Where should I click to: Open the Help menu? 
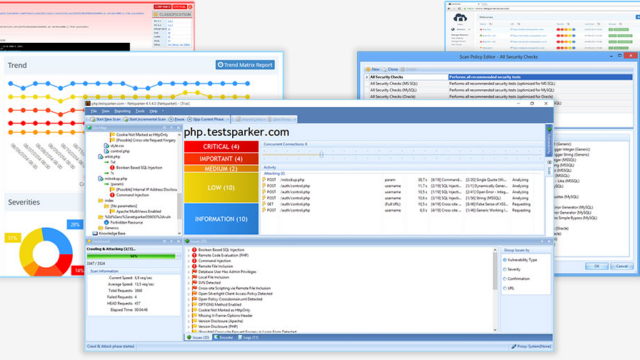pyautogui.click(x=153, y=111)
